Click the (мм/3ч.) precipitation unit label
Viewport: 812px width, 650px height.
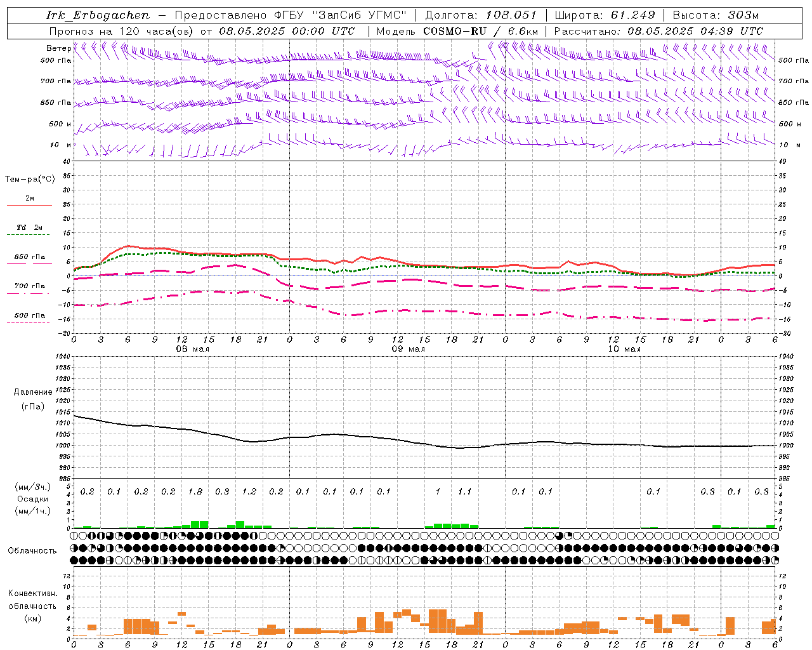(33, 487)
